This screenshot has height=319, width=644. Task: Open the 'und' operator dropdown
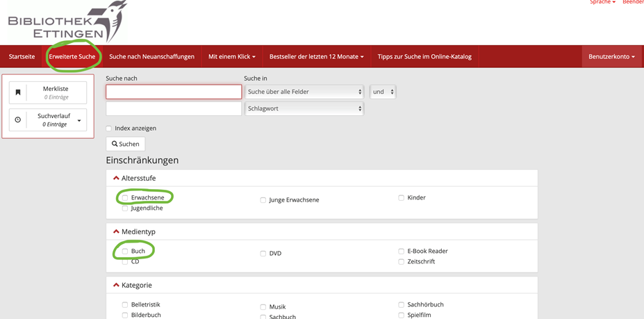pyautogui.click(x=383, y=92)
